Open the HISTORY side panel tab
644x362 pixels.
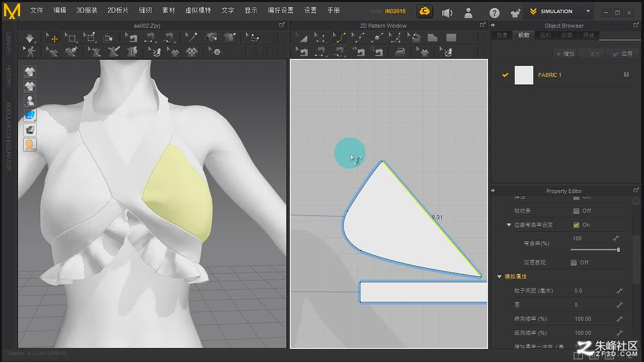pyautogui.click(x=9, y=76)
